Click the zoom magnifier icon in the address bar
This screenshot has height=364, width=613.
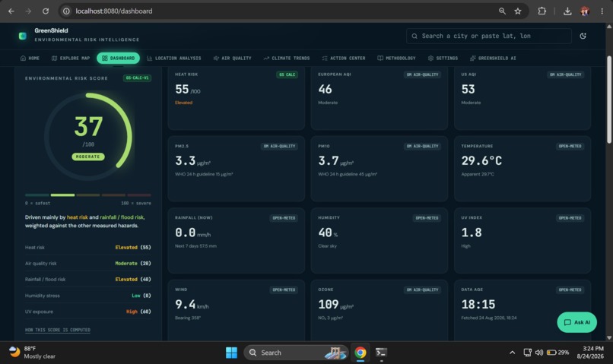(x=502, y=11)
